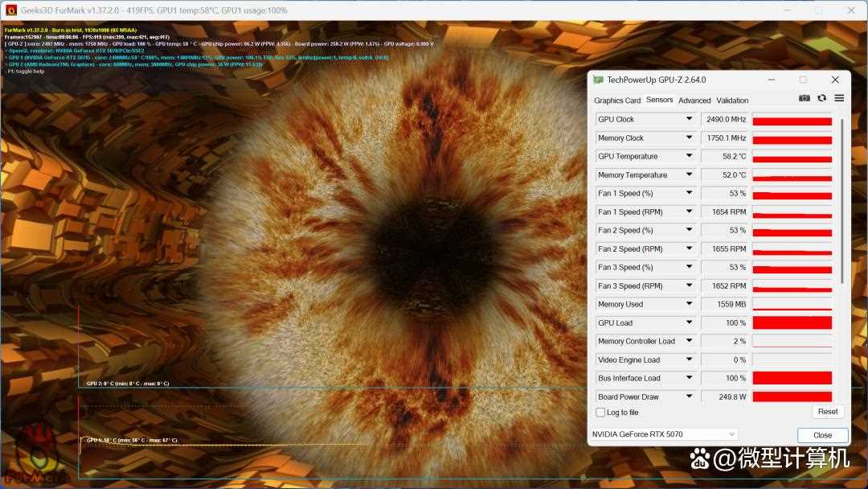Screen dimensions: 868x489
Task: Click the FurMark logo in the corner
Action: pyautogui.click(x=36, y=455)
